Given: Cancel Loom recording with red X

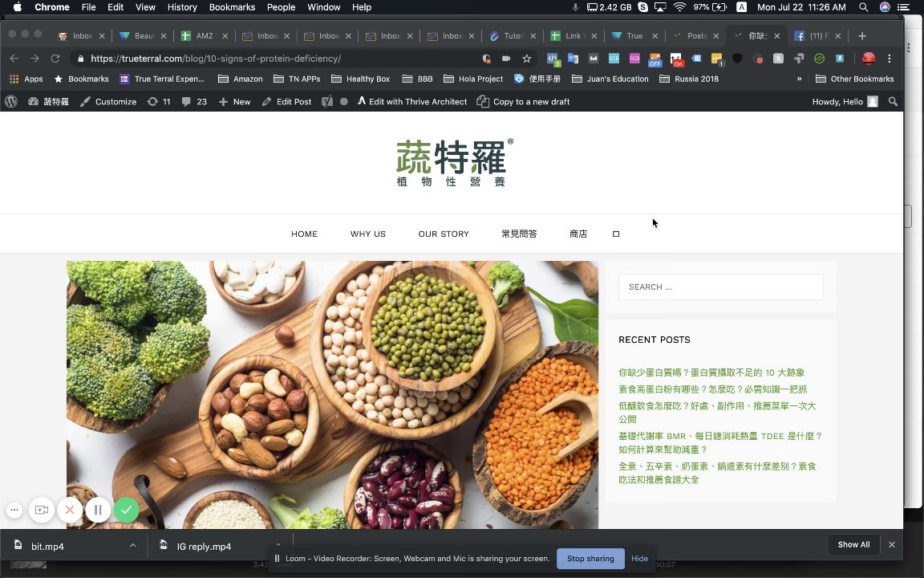Looking at the screenshot, I should 70,510.
